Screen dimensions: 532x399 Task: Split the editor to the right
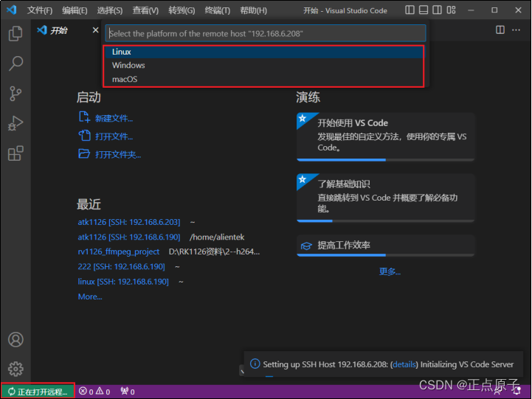click(x=500, y=30)
